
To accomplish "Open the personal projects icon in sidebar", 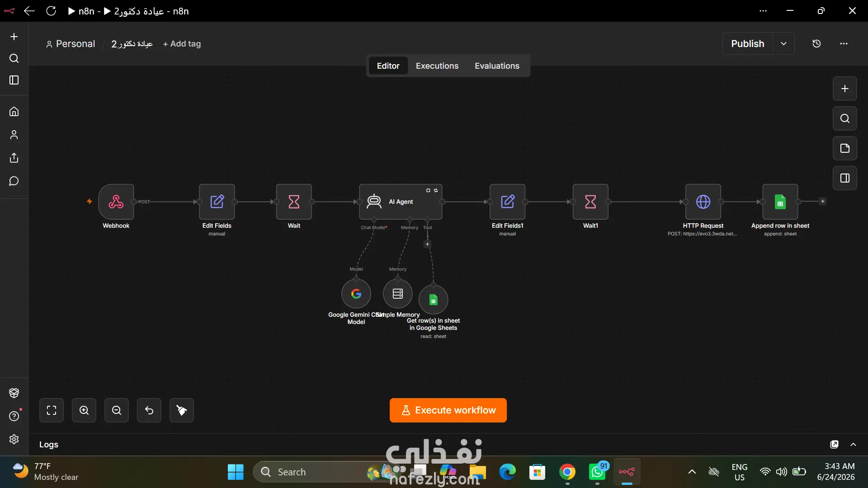I will coord(14,135).
